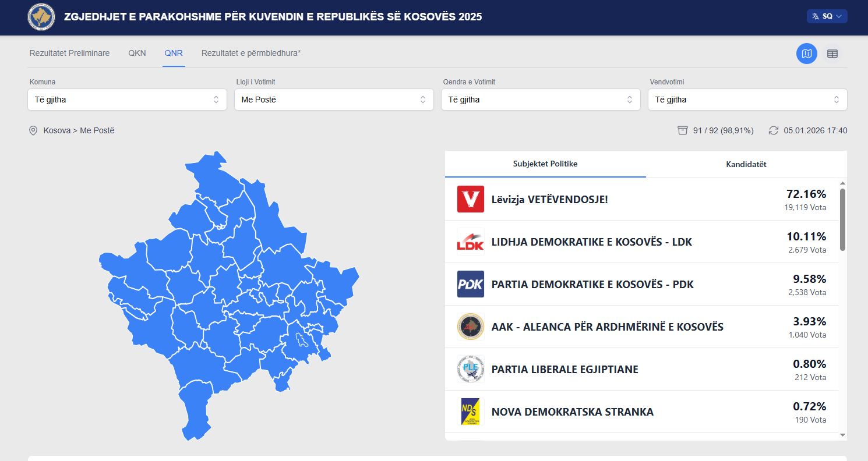Image resolution: width=868 pixels, height=461 pixels.
Task: Switch to map view icon
Action: pos(806,54)
